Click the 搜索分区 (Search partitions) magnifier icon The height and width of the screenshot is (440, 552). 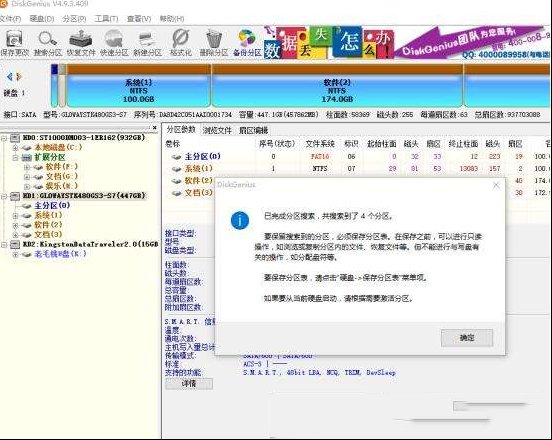point(48,43)
